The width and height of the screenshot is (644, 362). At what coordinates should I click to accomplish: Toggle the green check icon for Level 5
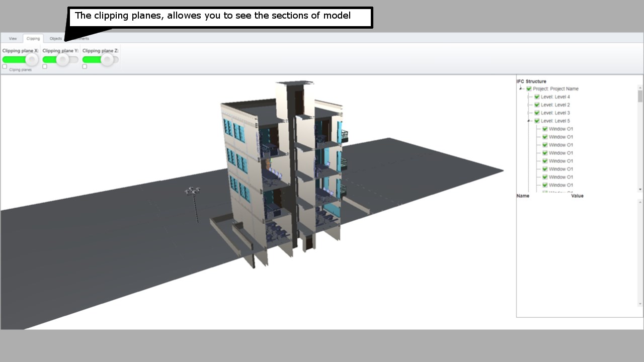coord(536,121)
